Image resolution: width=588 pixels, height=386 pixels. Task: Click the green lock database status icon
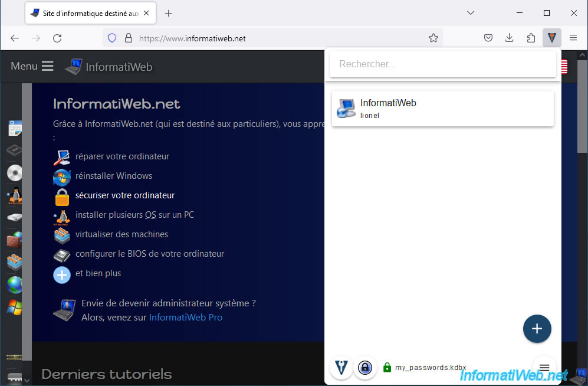pyautogui.click(x=387, y=367)
